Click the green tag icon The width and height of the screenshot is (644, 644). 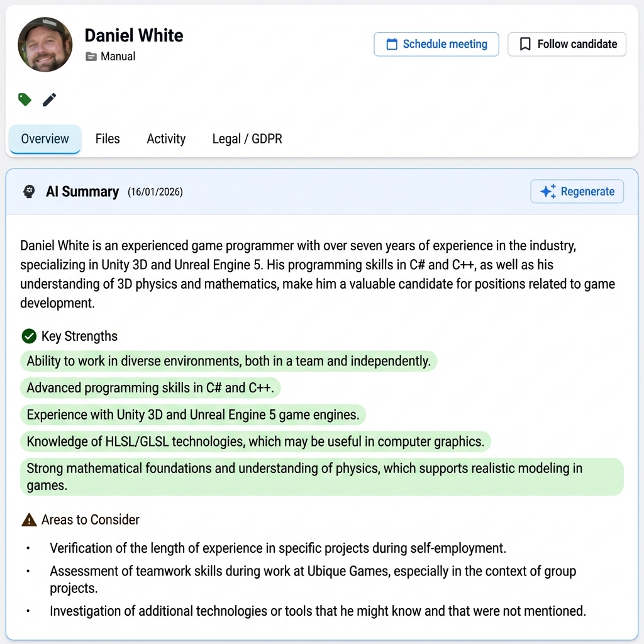(25, 99)
